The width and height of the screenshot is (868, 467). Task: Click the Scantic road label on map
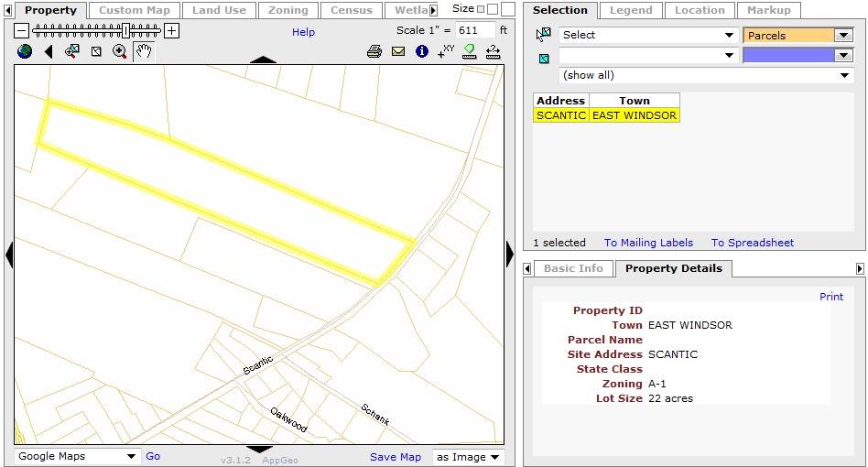point(258,365)
